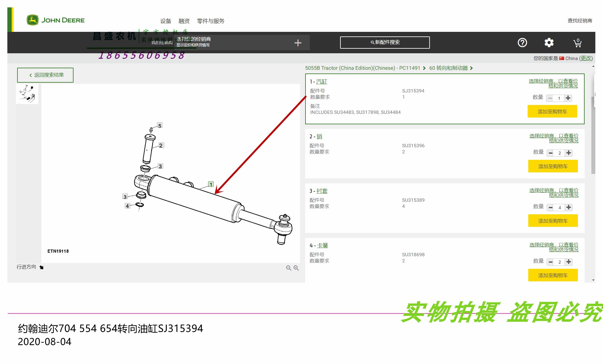Click the travel direction arrow icon

(41, 267)
